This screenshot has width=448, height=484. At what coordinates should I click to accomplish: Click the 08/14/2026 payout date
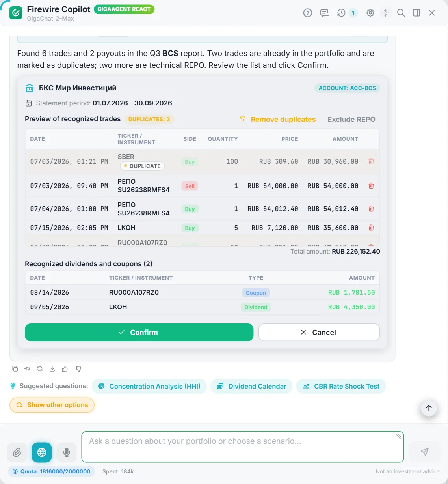[50, 292]
